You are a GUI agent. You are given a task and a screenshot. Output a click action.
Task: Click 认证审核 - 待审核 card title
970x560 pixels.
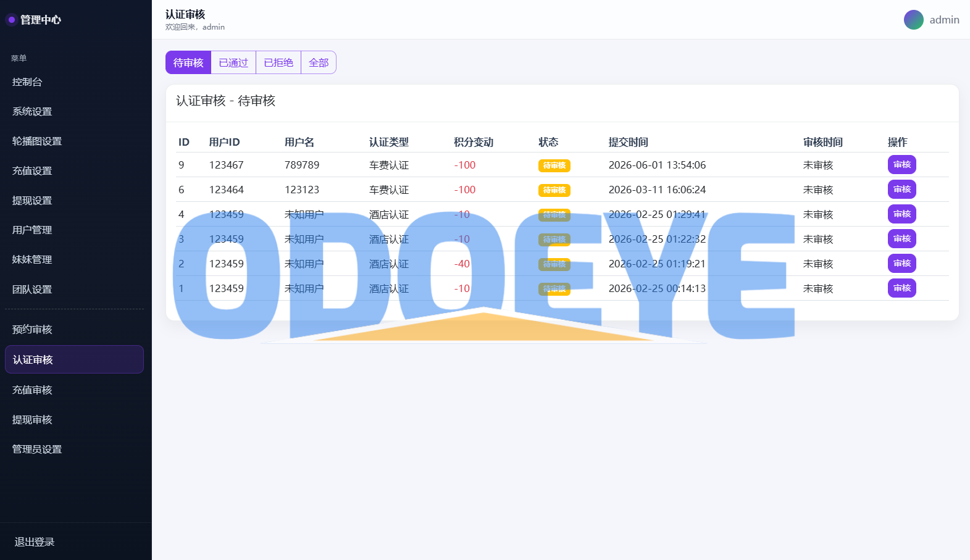[226, 101]
